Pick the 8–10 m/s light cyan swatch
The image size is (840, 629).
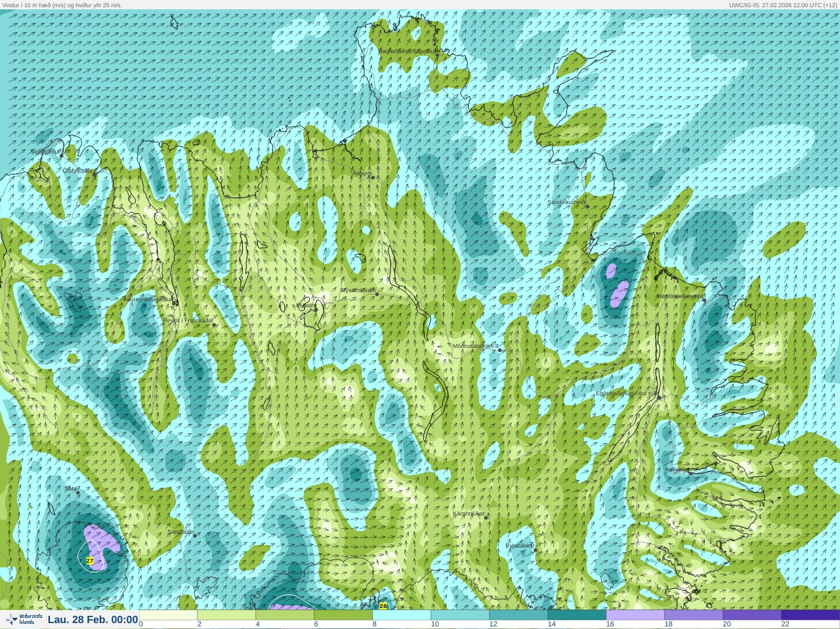point(402,615)
